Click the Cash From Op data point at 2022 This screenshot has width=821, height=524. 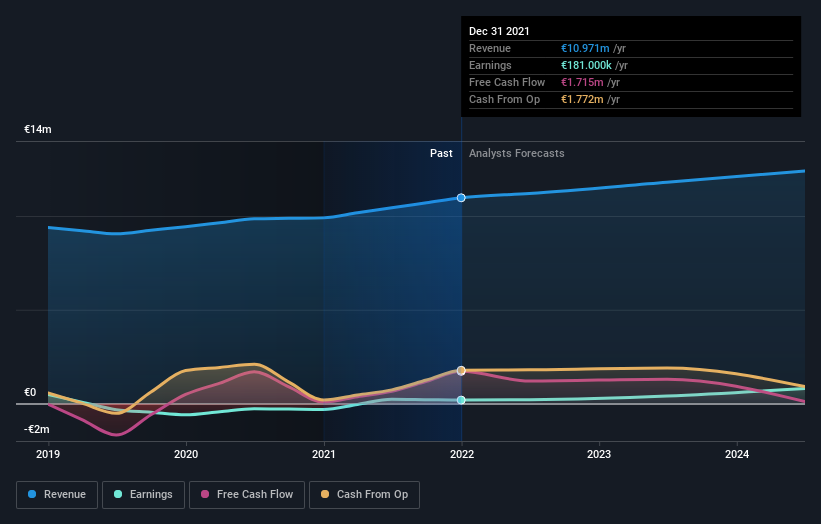[x=461, y=371]
